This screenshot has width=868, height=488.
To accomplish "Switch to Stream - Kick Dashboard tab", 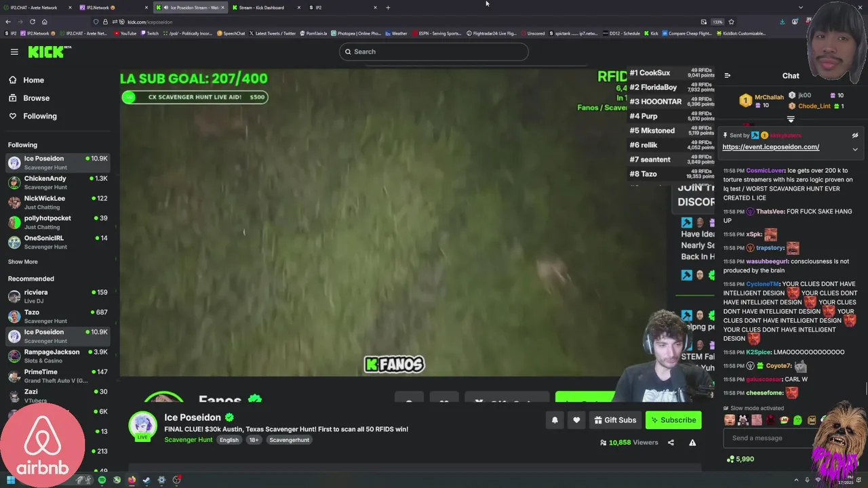I will coord(266,7).
